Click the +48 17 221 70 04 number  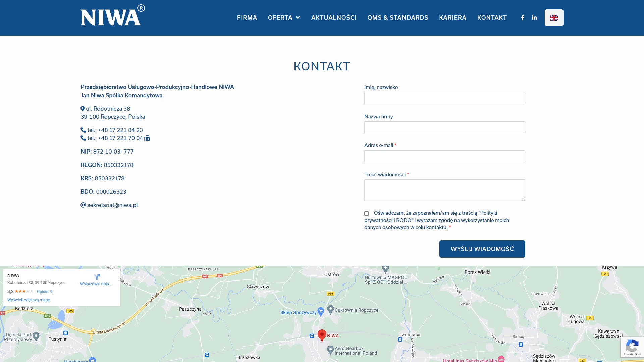[x=120, y=138]
